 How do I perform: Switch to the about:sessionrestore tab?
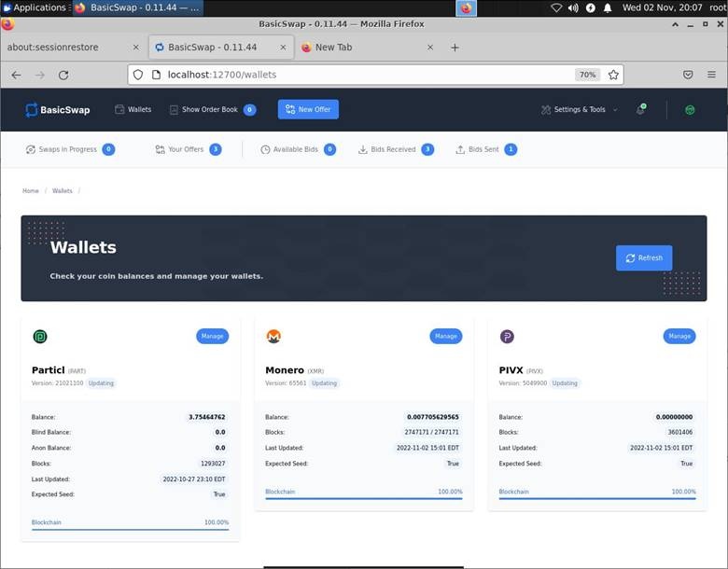click(74, 48)
